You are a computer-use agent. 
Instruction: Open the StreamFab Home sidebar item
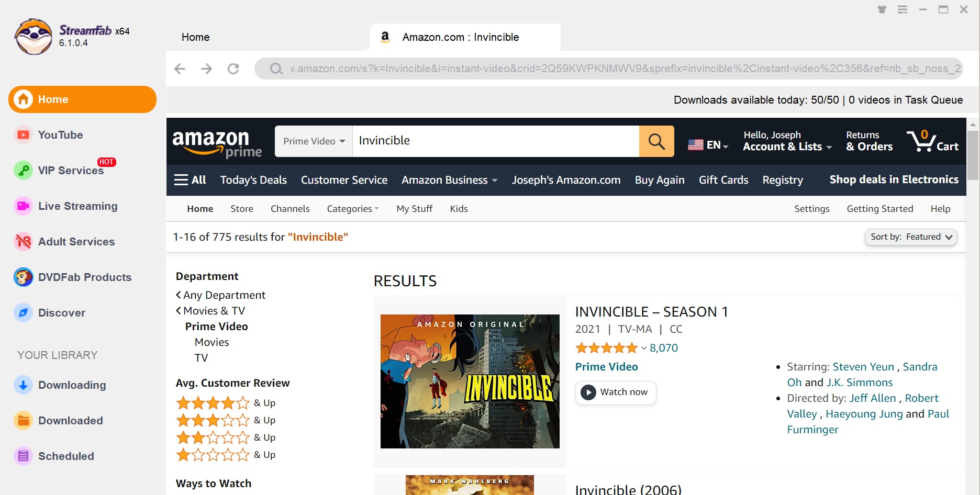pos(82,99)
